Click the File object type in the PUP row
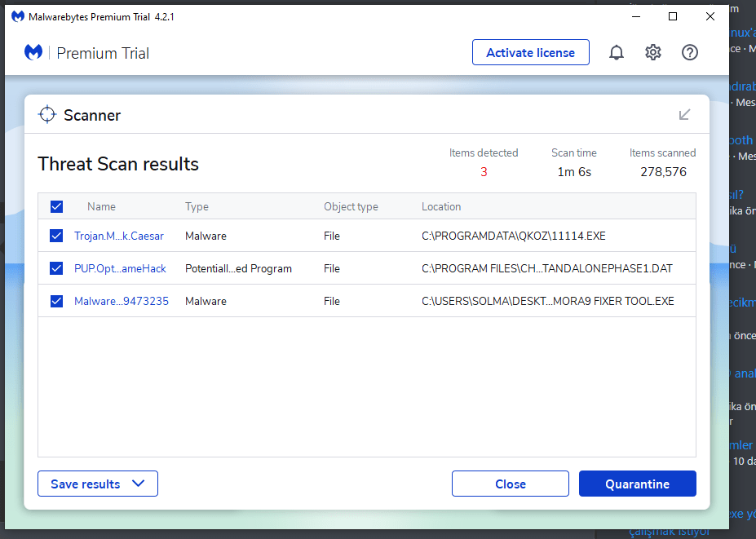Screen dimensions: 756x539 [x=332, y=268]
